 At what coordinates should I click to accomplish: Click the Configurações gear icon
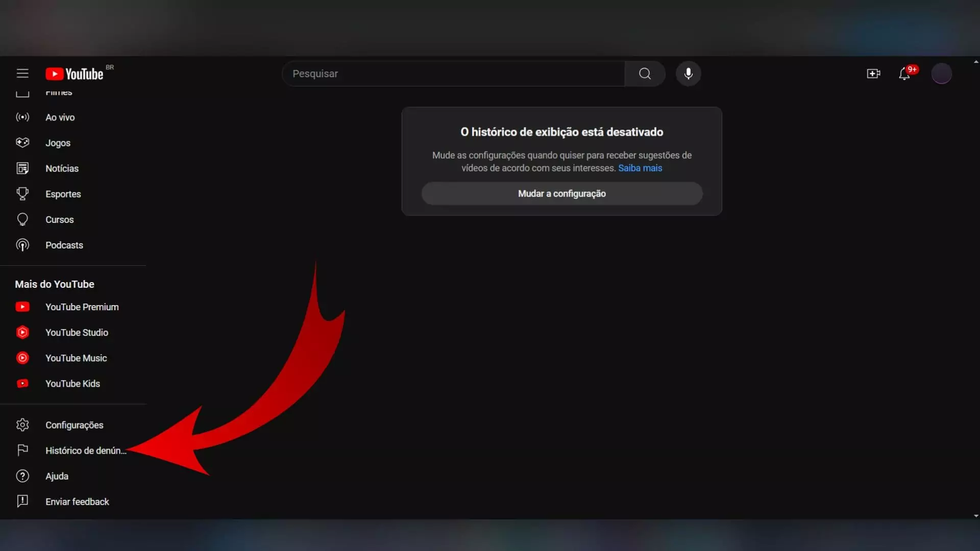22,424
